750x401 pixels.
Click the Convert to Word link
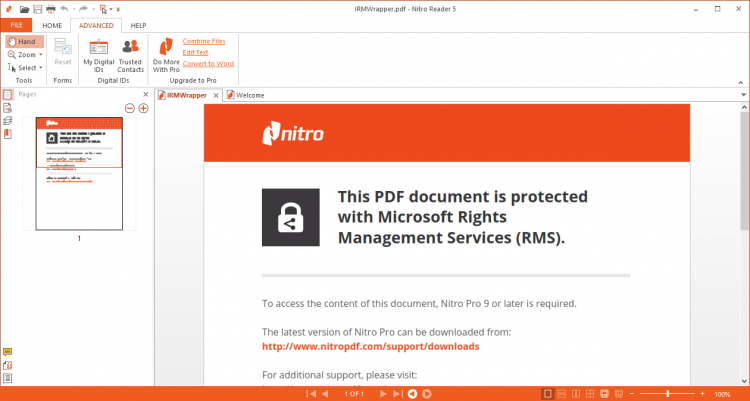point(208,64)
